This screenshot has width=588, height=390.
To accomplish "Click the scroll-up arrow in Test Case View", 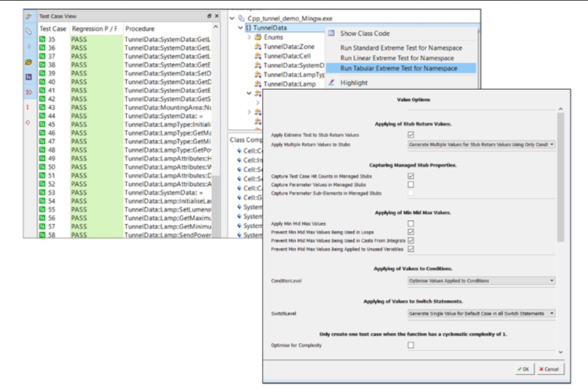I will [216, 27].
